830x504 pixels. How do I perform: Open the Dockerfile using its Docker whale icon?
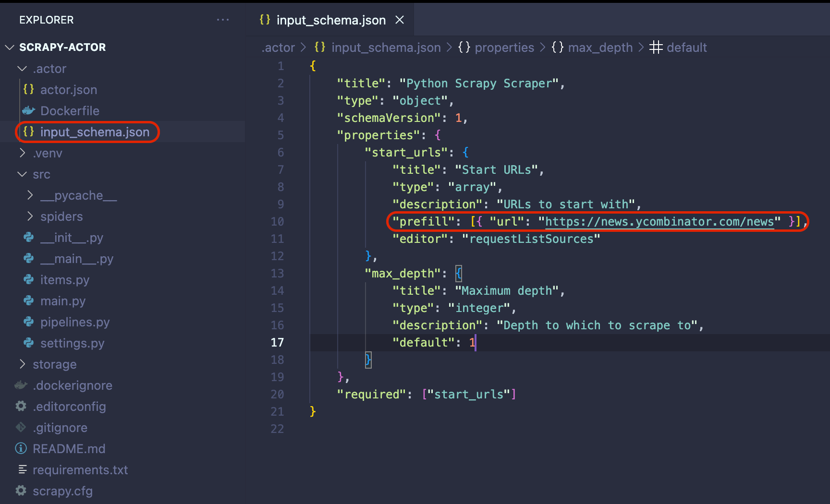pos(28,110)
